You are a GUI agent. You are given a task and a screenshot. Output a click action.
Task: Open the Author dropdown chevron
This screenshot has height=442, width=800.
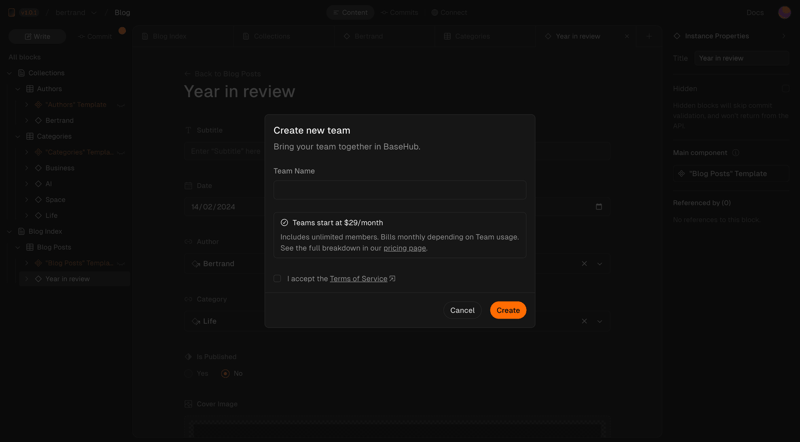point(599,264)
